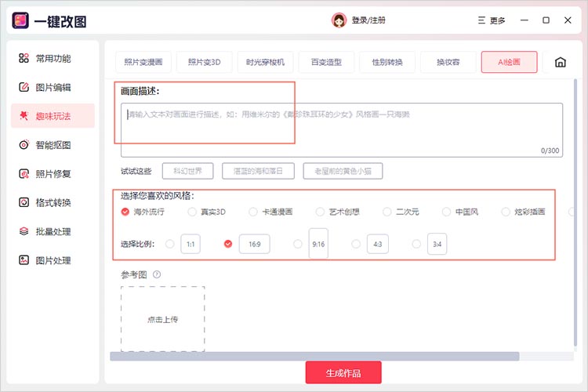This screenshot has width=588, height=392.
Task: Switch to the 时光穿梭机 tab
Action: 265,63
